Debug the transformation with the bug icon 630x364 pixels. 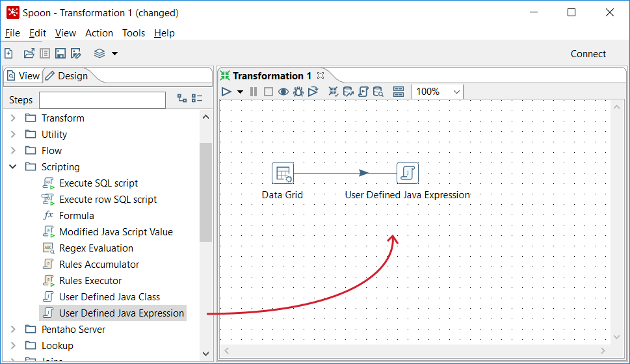pyautogui.click(x=298, y=92)
